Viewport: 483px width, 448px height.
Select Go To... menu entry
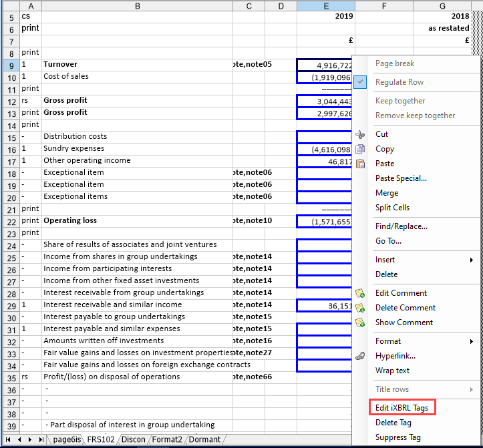coord(388,241)
